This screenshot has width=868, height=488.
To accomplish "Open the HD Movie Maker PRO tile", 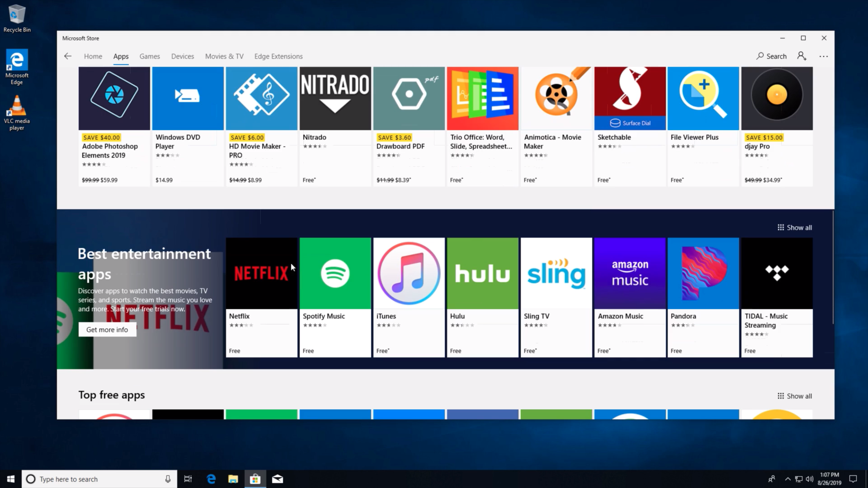I will [261, 127].
